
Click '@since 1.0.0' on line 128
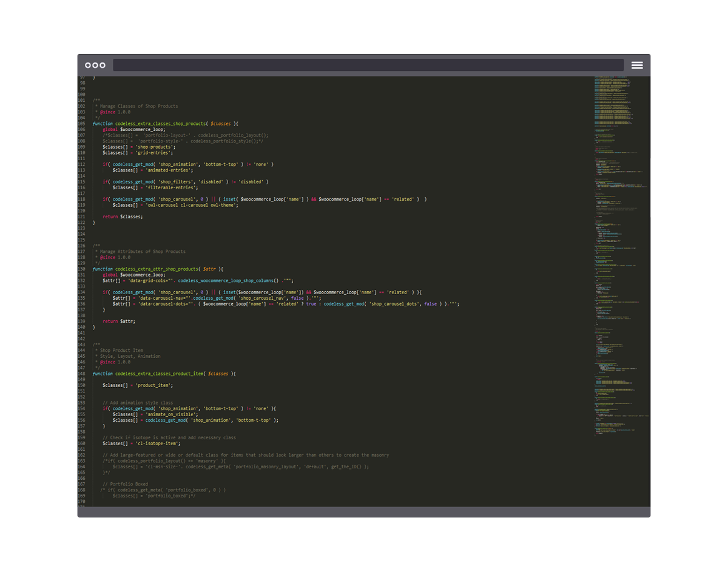coord(115,257)
